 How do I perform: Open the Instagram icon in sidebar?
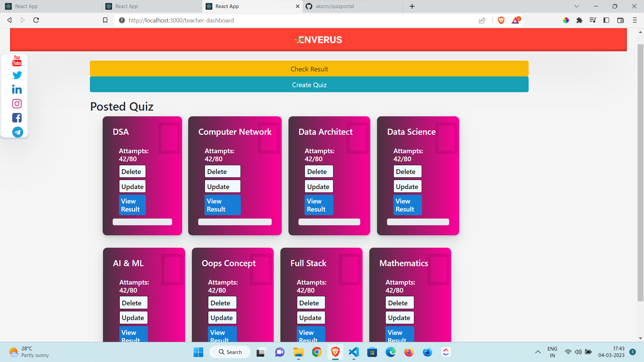pyautogui.click(x=17, y=104)
